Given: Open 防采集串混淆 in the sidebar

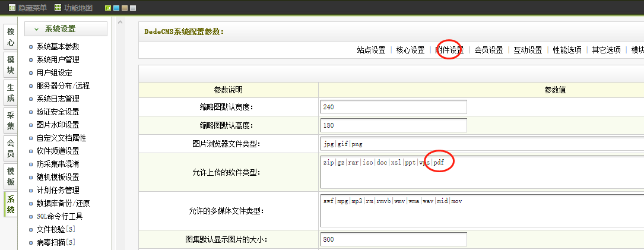Looking at the screenshot, I should (58, 164).
